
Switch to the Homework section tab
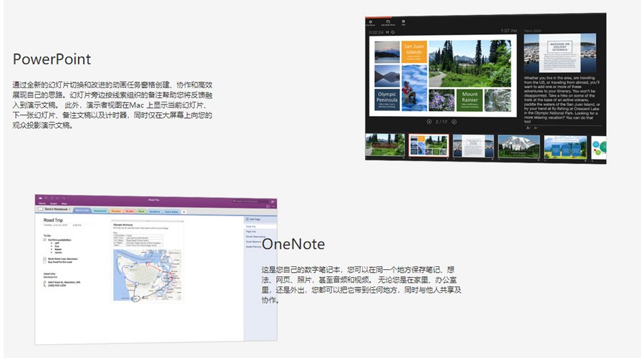(x=100, y=211)
